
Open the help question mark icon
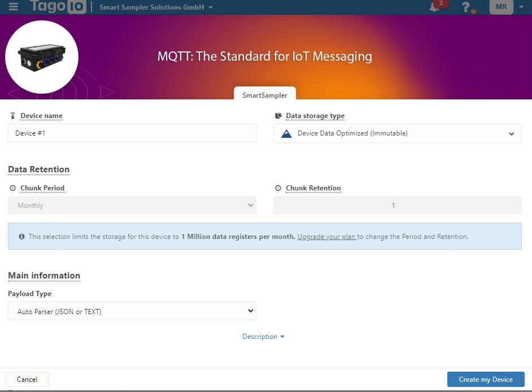pyautogui.click(x=466, y=7)
